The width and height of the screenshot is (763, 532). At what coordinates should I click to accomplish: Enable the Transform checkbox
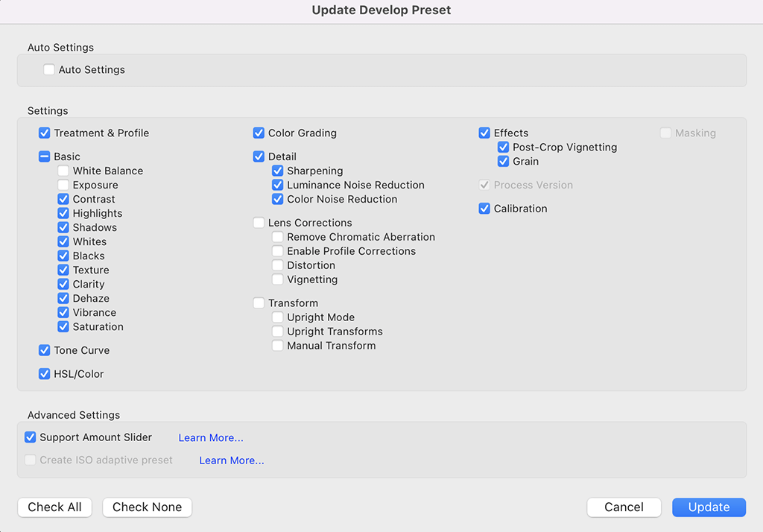[x=258, y=303]
